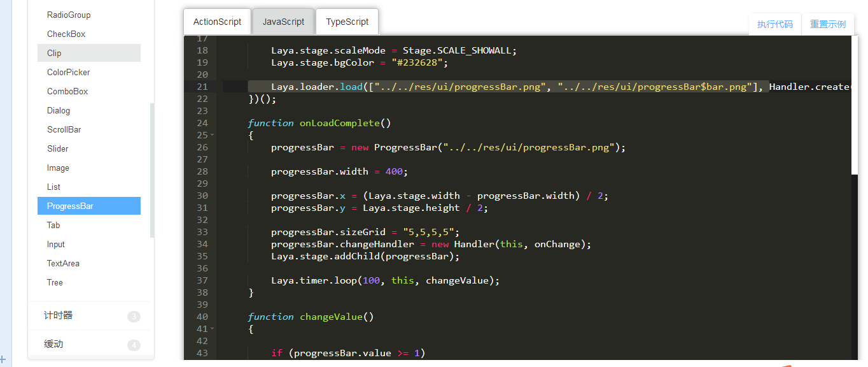
Task: Select CheckBox in the sidebar list
Action: 66,34
